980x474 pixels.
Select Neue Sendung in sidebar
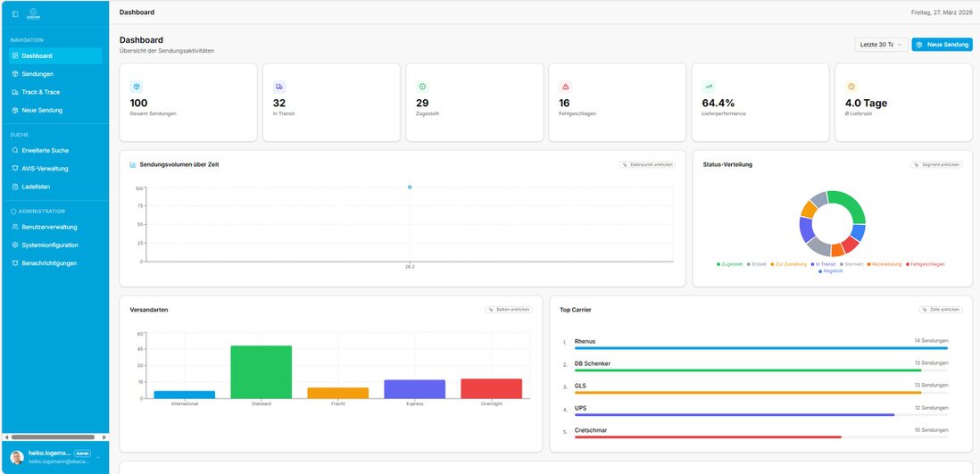coord(55,110)
